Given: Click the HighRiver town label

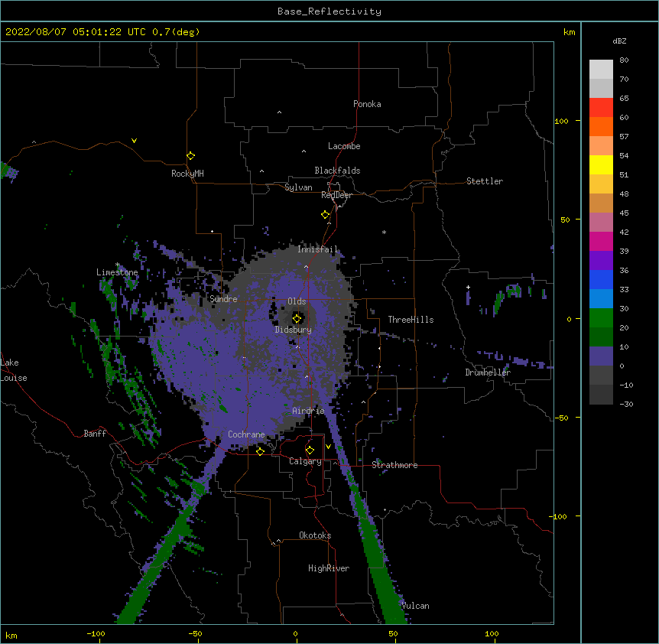Looking at the screenshot, I should click(329, 568).
